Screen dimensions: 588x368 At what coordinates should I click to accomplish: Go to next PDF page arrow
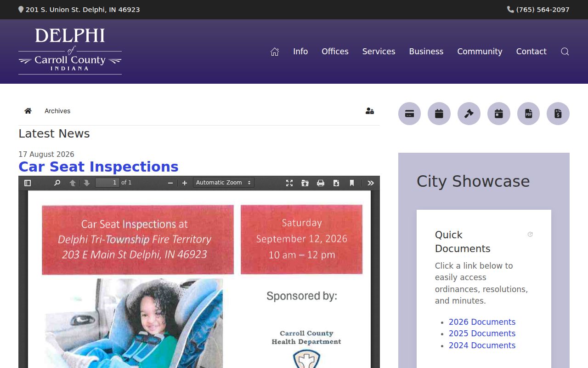[86, 183]
